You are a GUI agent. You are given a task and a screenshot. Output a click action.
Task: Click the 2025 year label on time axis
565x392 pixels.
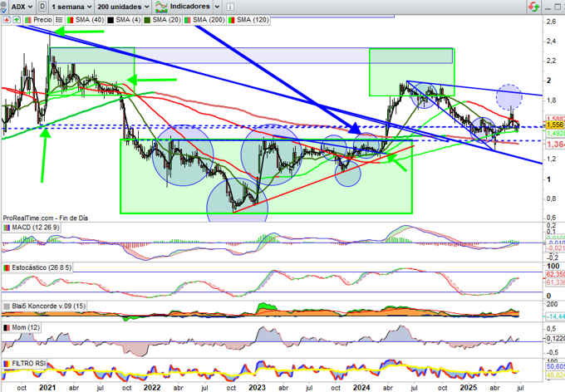point(468,387)
